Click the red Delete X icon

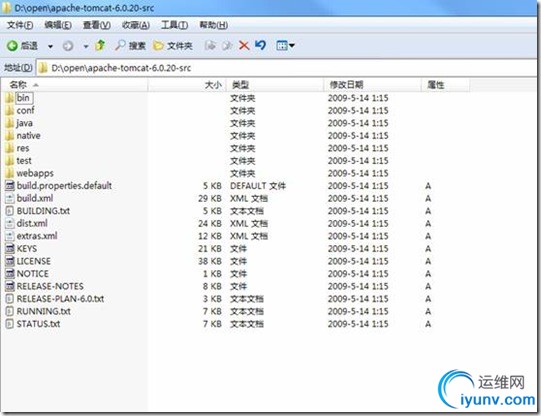244,46
